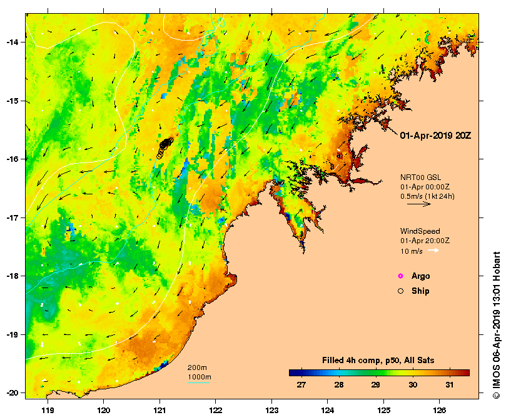
Task: Click the dark blue end of colorbar
Action: tap(295, 373)
